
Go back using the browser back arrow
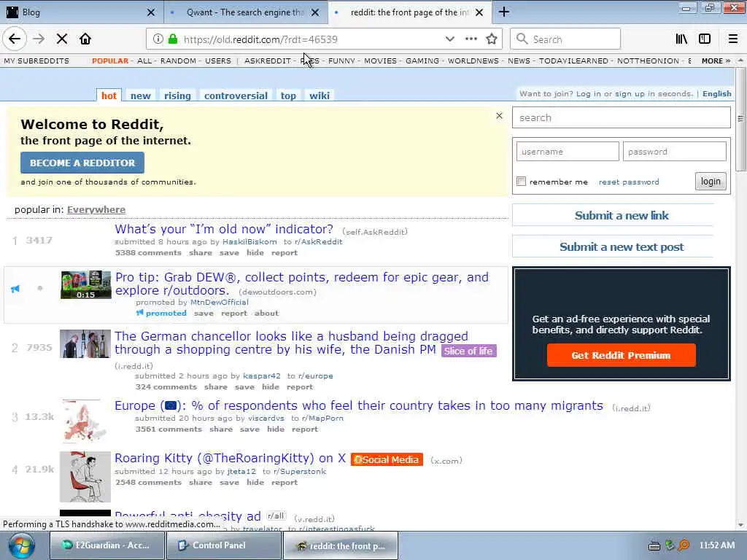click(x=15, y=39)
